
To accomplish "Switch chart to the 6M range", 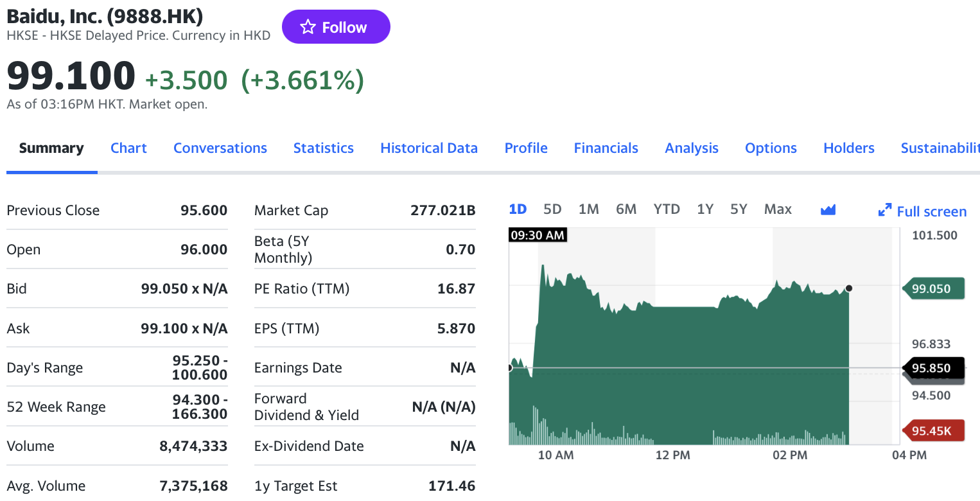I will tap(626, 209).
